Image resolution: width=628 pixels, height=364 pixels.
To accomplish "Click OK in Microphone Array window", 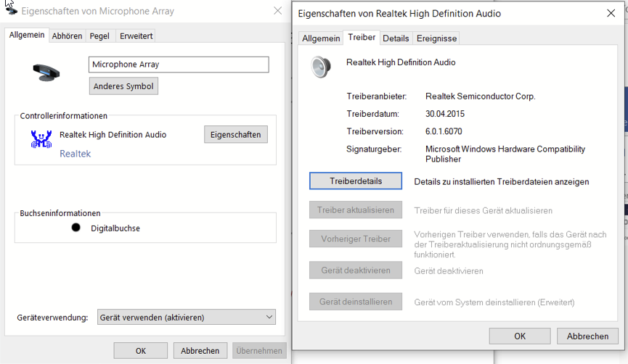I will [x=141, y=351].
